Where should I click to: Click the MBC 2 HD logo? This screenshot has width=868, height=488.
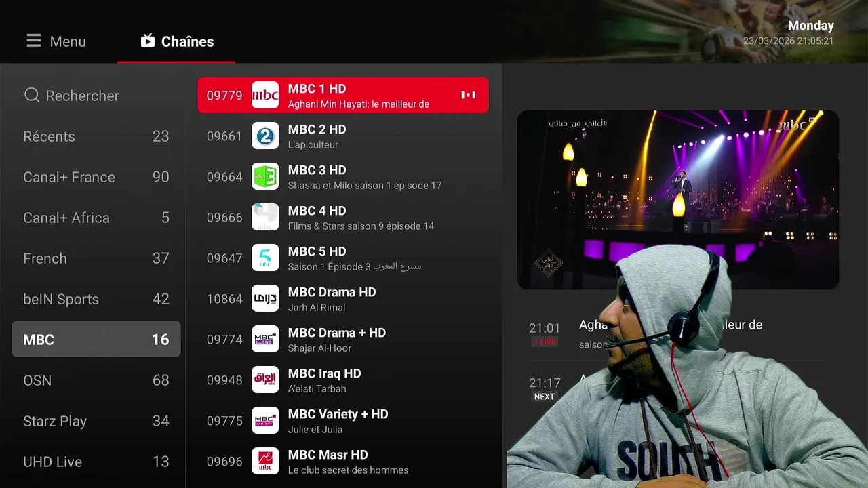[265, 136]
